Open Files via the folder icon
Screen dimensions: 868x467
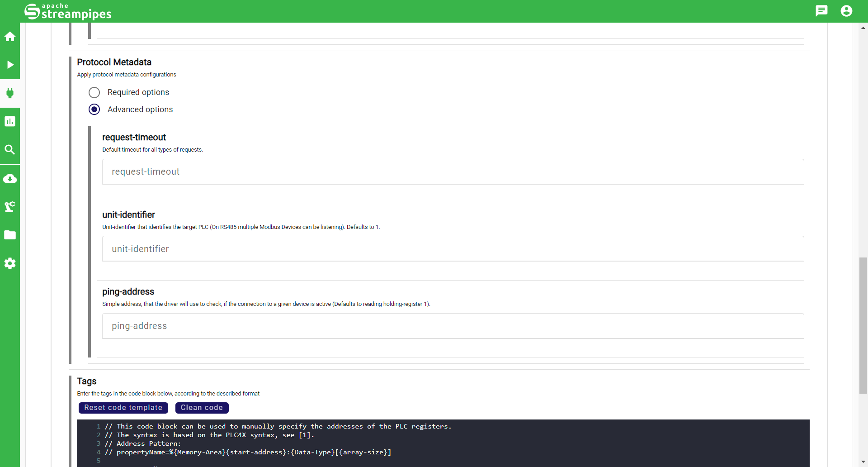[10, 235]
